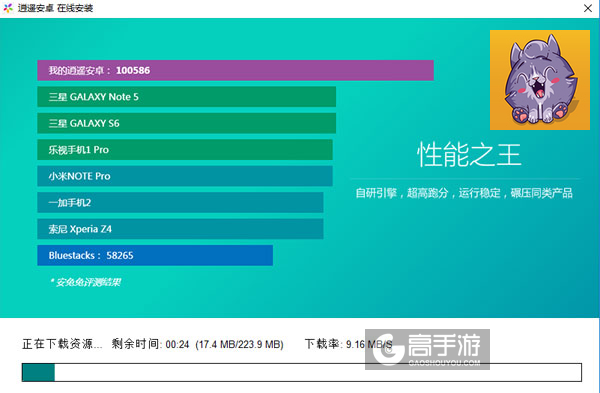Click the app logo in title bar
Viewport: 600px width, 393px height.
(8, 8)
